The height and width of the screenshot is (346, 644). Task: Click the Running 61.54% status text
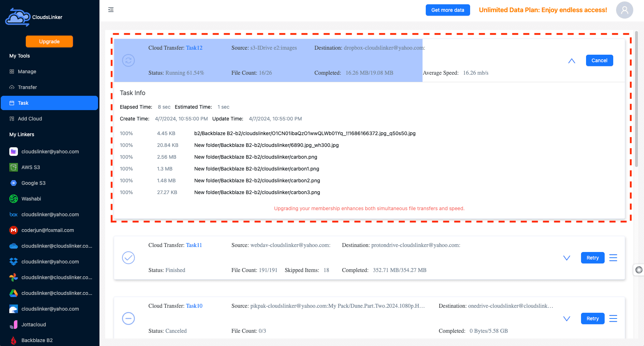tap(185, 73)
